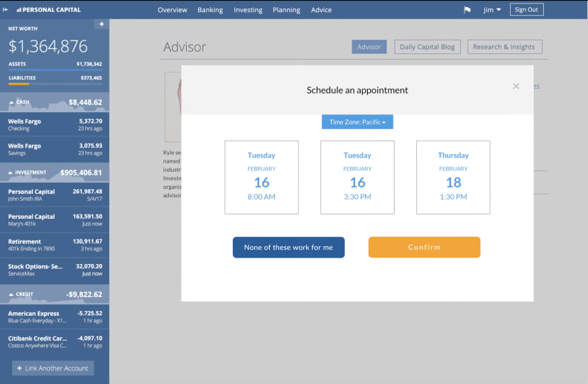Screen dimensions: 588x384
Task: Open Personal Capital John Smith IRA account
Action: 55,194
